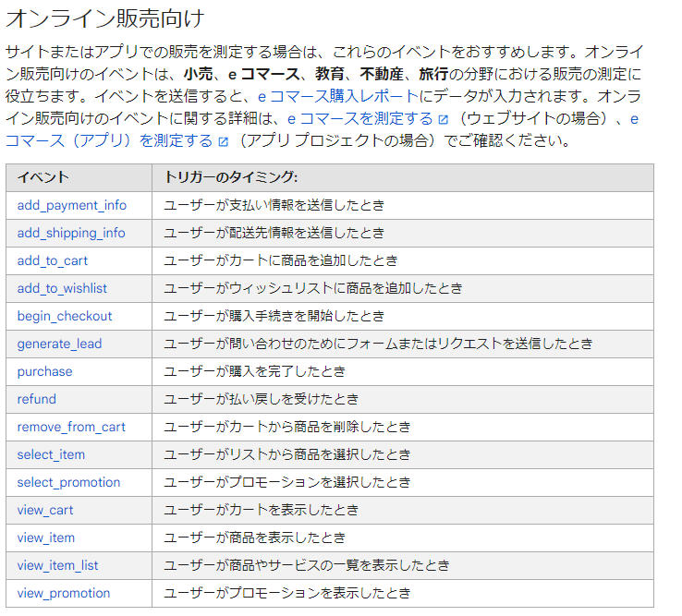Screen dimensions: 682x616
Task: Open the begin_checkout event link
Action: coord(65,316)
